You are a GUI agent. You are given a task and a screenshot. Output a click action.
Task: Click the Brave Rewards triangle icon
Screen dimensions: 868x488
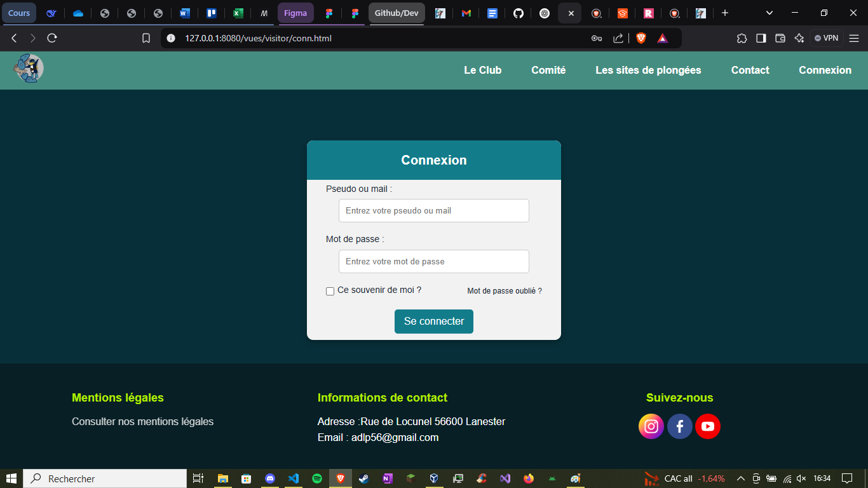click(663, 37)
